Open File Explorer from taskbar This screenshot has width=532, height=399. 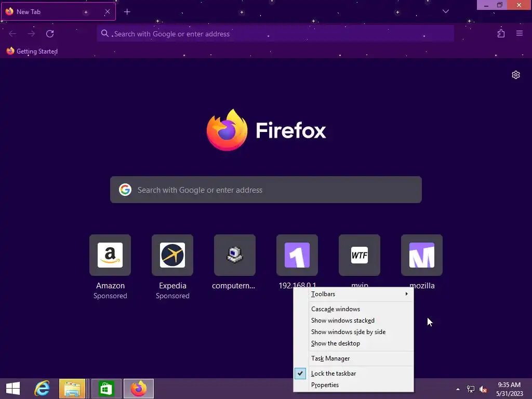tap(72, 389)
